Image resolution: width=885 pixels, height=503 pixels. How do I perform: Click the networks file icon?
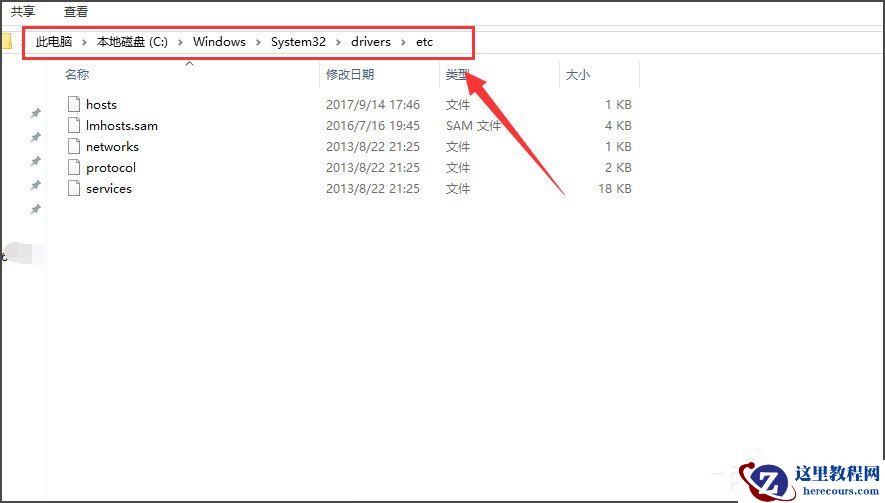click(74, 146)
